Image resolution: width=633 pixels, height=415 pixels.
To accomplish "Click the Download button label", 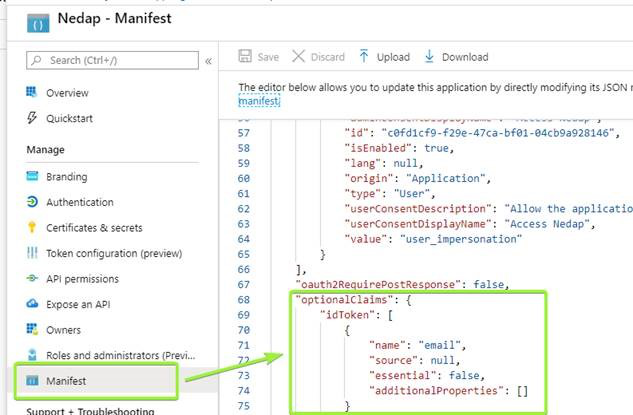I will [465, 57].
